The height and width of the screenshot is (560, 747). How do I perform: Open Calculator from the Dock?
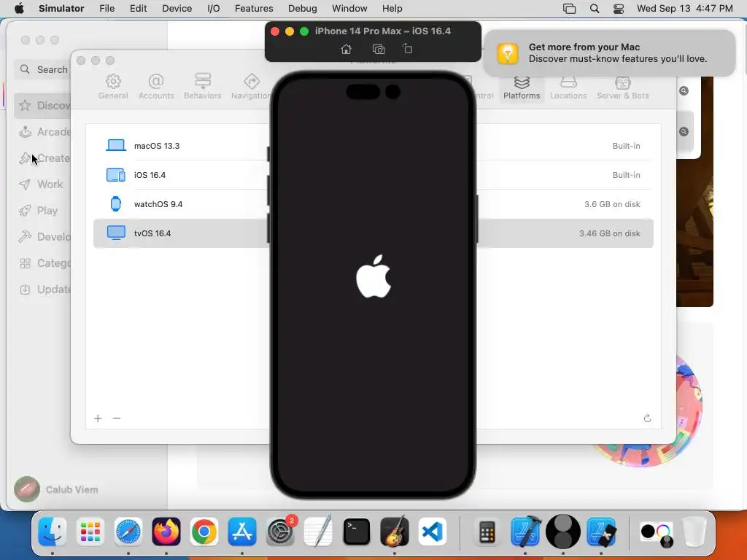tap(487, 532)
